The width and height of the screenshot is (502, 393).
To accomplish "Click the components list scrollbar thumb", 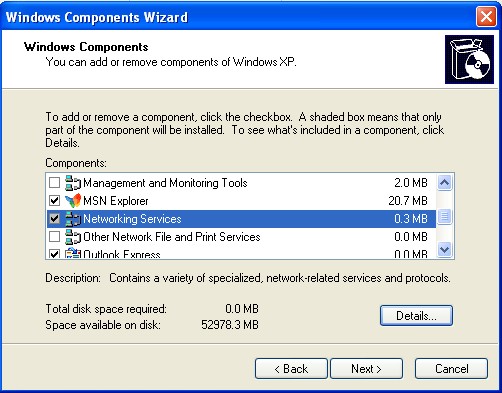I will pos(445,216).
